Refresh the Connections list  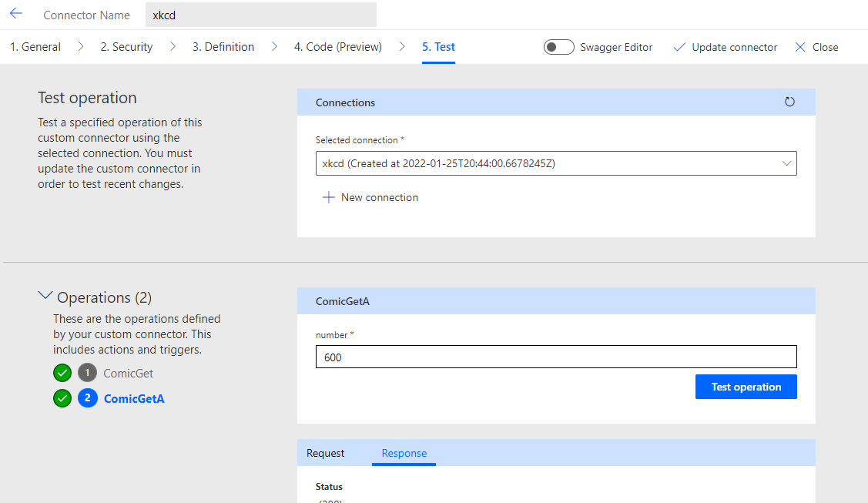coord(789,102)
